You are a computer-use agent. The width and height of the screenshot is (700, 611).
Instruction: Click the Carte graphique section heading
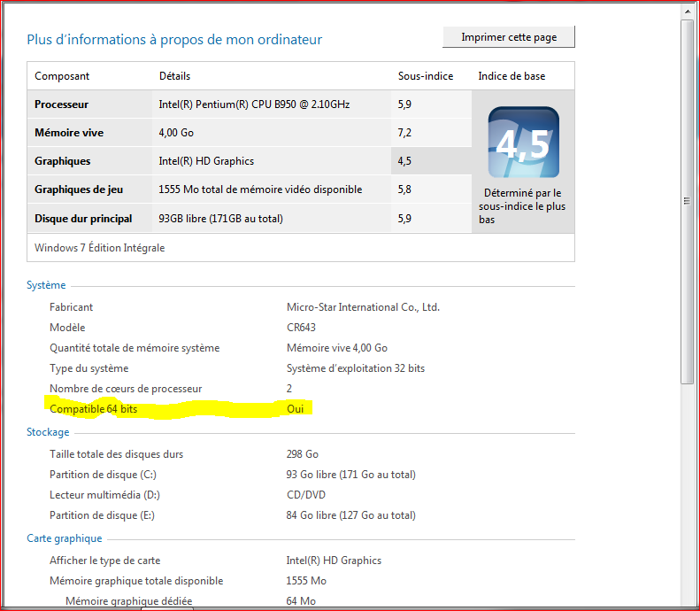tap(64, 538)
